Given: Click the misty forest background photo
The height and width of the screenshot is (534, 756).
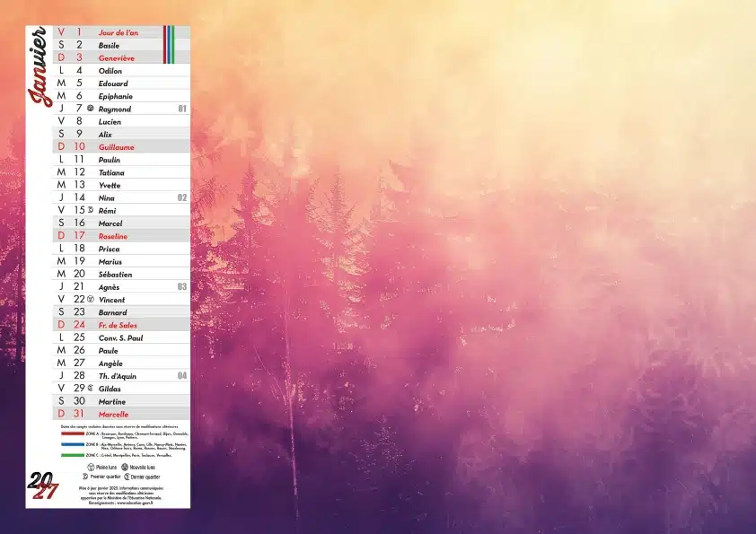Looking at the screenshot, I should coord(476,269).
